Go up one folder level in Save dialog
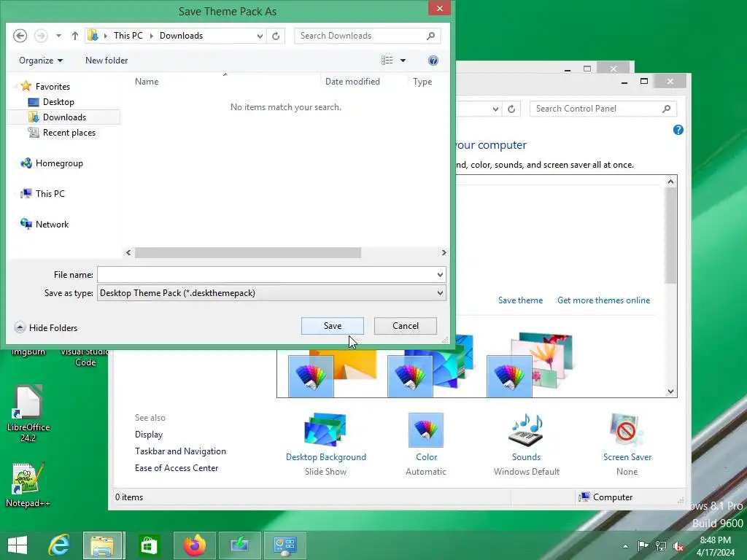Image resolution: width=747 pixels, height=560 pixels. click(75, 36)
